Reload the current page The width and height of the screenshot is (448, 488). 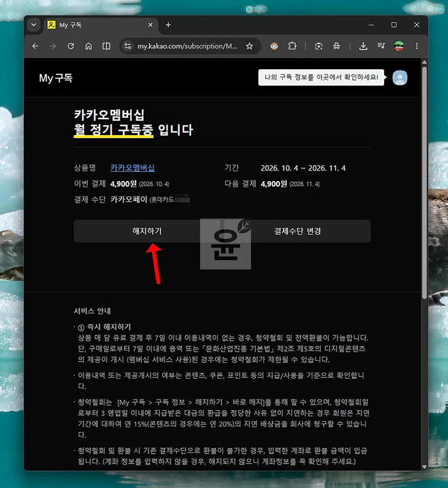tap(71, 47)
